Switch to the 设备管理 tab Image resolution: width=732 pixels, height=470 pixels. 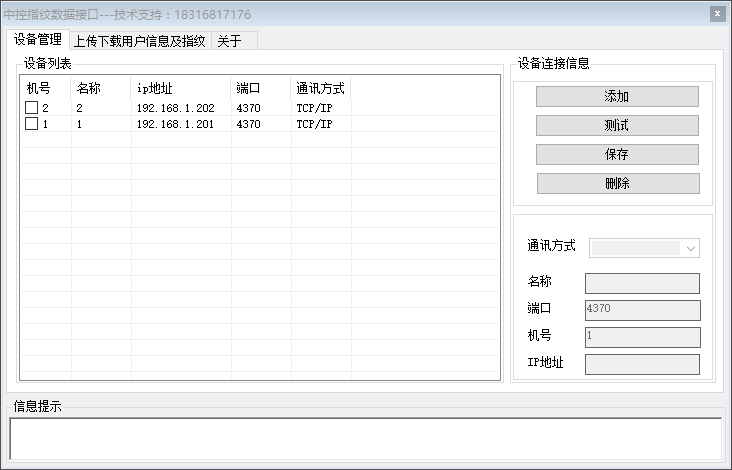coord(38,40)
